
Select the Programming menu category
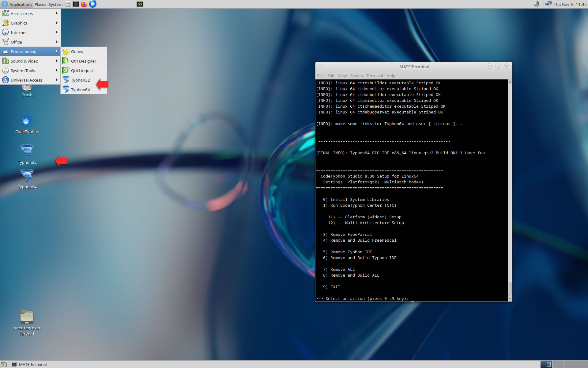[30, 52]
